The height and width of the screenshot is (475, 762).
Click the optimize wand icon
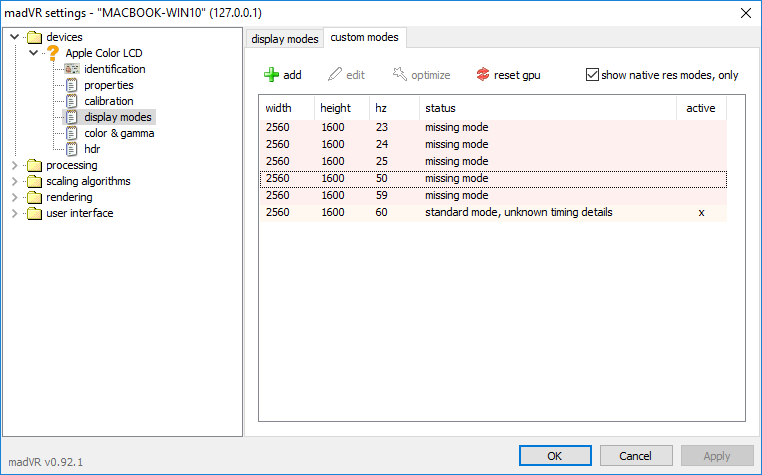[400, 75]
